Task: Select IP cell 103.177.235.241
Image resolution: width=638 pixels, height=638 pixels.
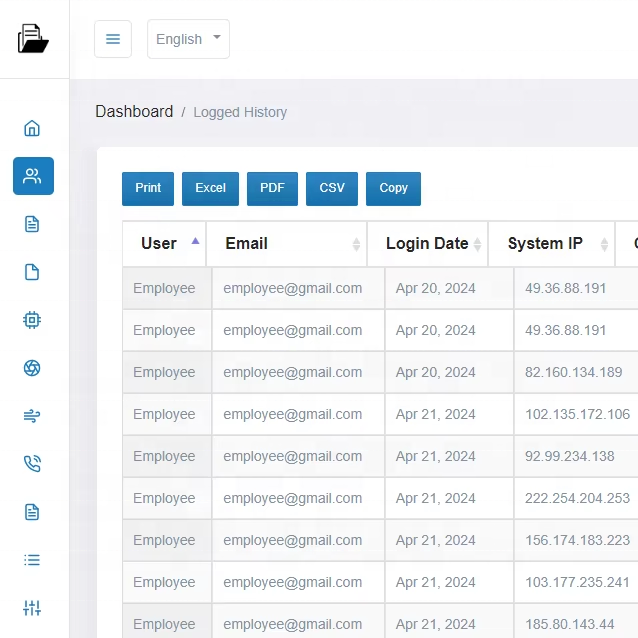Action: pos(577,582)
